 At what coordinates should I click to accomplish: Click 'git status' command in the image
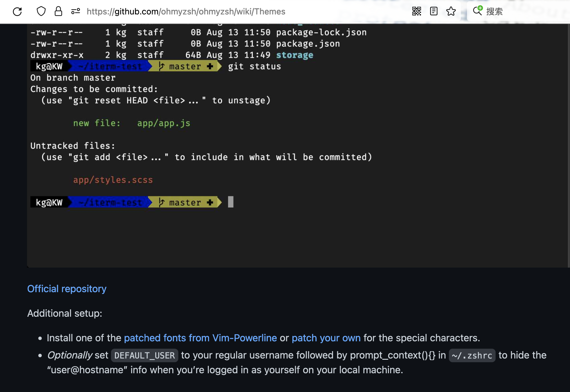[254, 67]
